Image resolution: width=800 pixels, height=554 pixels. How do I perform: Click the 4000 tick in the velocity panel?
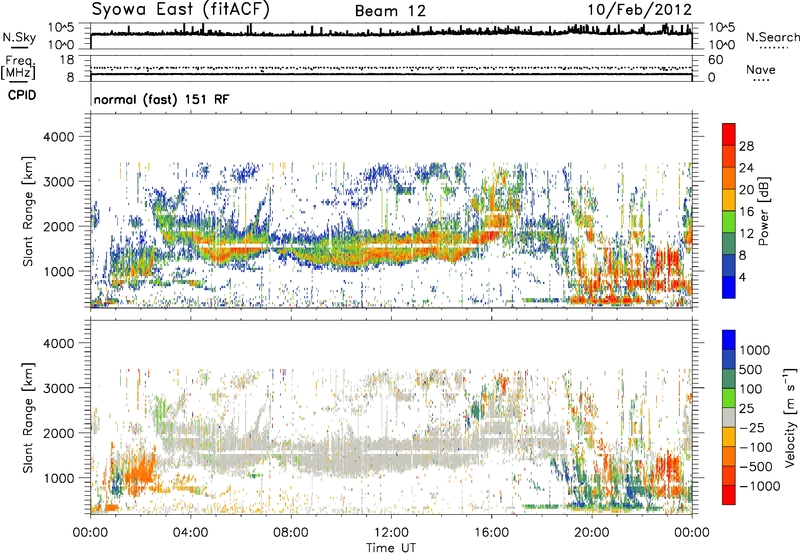[58, 343]
